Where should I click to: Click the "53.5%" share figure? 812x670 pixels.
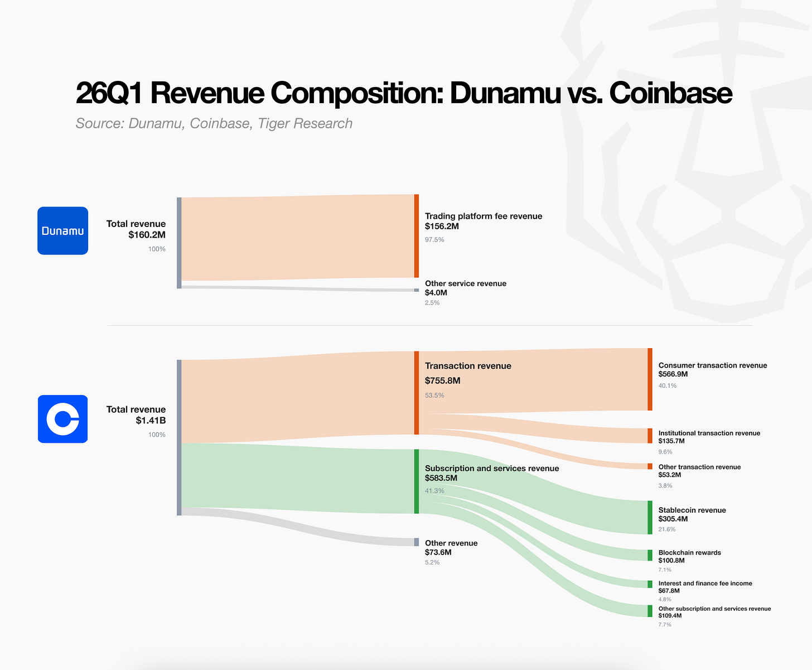click(x=434, y=396)
